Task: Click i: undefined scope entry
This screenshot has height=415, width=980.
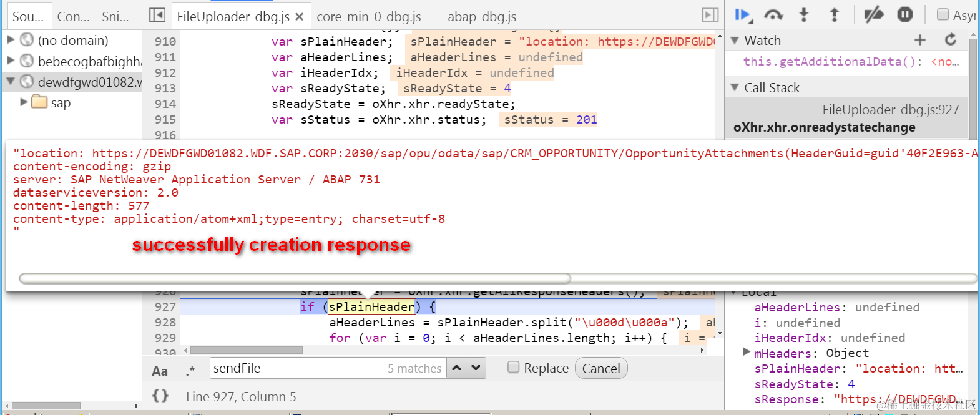Action: tap(797, 323)
